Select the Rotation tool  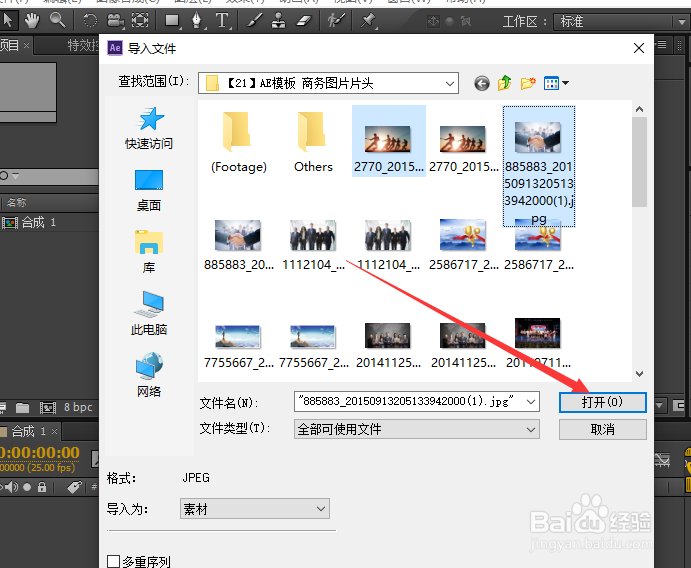[90, 20]
